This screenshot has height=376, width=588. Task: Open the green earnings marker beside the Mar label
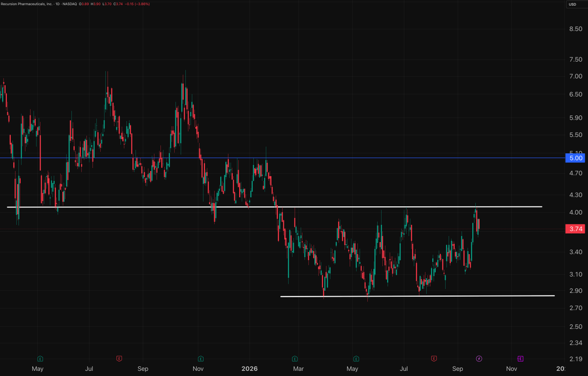point(295,358)
